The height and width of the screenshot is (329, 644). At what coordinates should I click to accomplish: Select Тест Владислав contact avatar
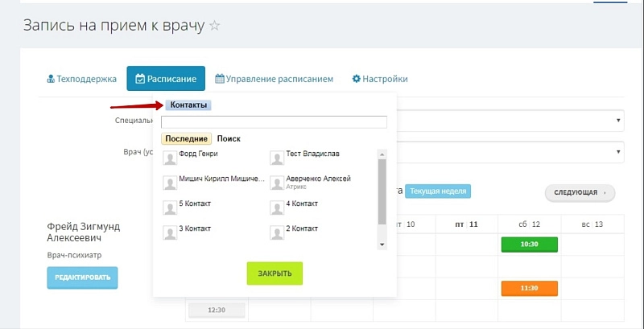click(277, 158)
